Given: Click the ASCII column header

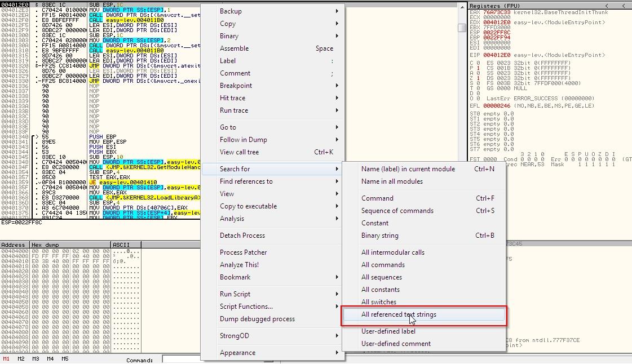Looking at the screenshot, I should pos(126,245).
